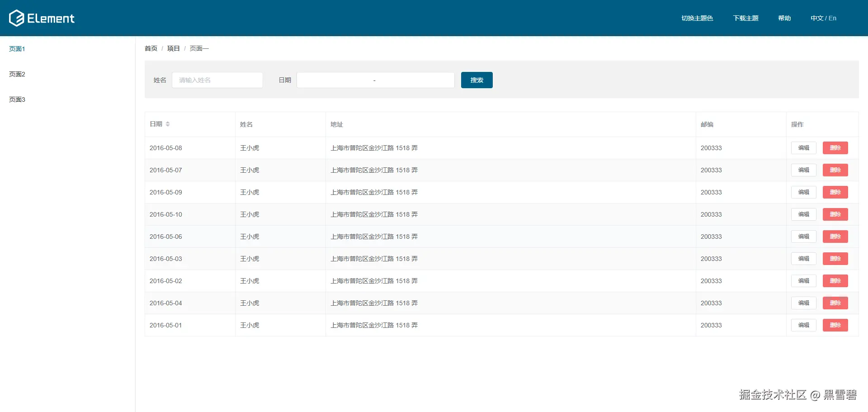Click the 日期 column header text

[156, 124]
